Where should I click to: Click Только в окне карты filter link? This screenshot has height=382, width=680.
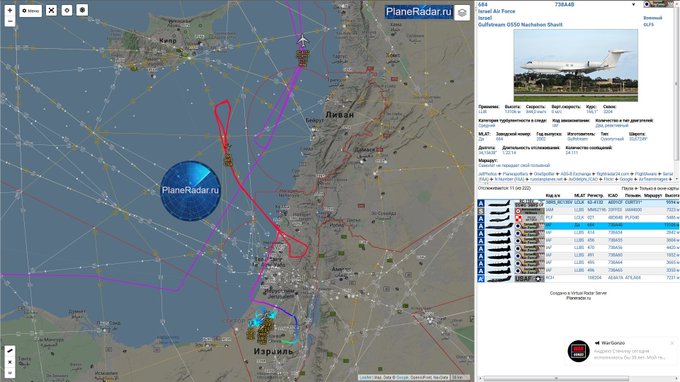[659, 189]
